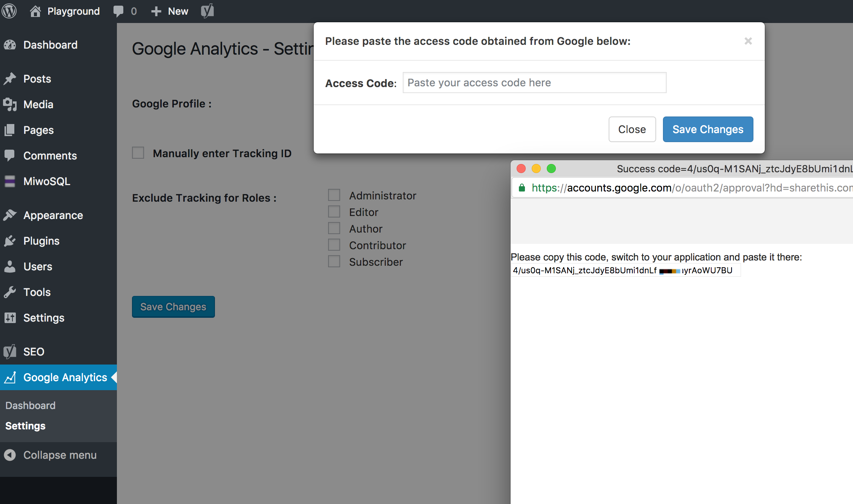The image size is (853, 504).
Task: Select the Google Analytics Settings menu item
Action: click(25, 426)
